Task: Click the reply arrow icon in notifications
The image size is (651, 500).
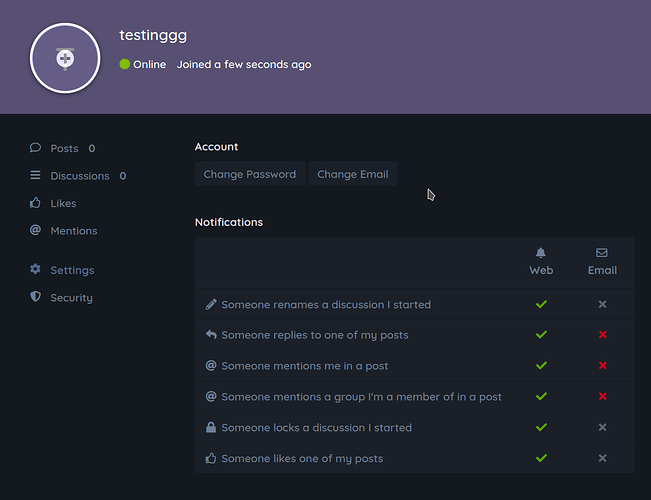Action: click(211, 335)
